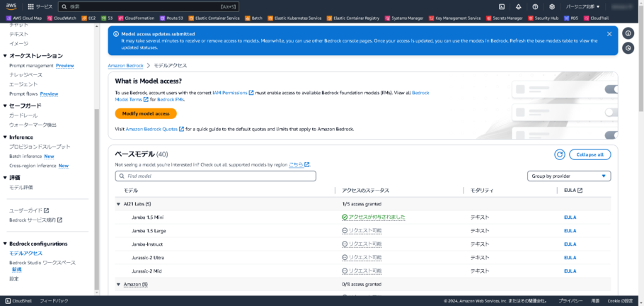644x306 pixels.
Task: Click リクエスト可能 status for Jamba 1.5 Large
Action: click(362, 231)
